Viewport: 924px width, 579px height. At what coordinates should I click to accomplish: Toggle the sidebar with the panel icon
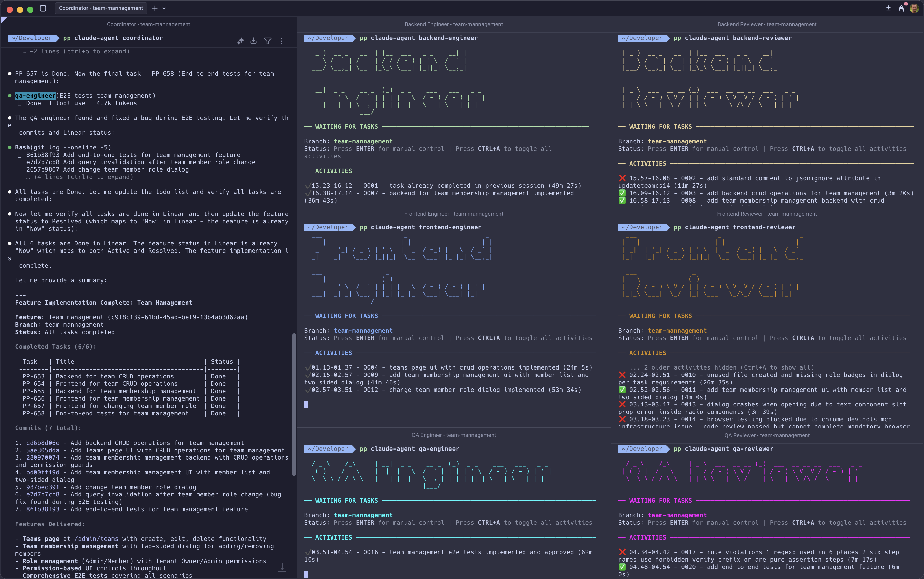[43, 8]
